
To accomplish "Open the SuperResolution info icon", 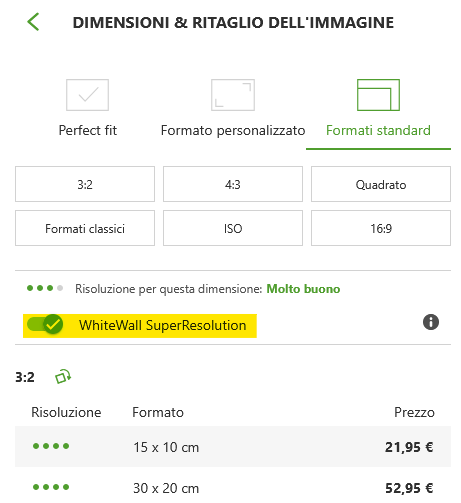I will (x=431, y=322).
